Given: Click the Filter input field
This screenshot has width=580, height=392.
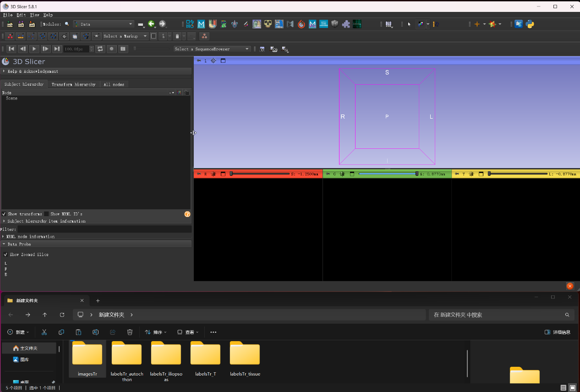Looking at the screenshot, I should [104, 229].
